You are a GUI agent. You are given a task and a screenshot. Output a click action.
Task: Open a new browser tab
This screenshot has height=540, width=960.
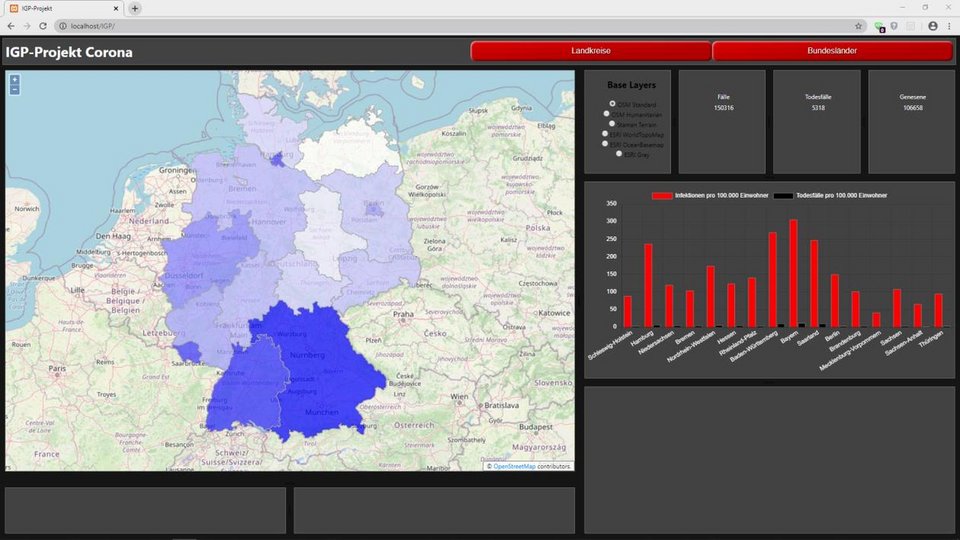[x=135, y=8]
